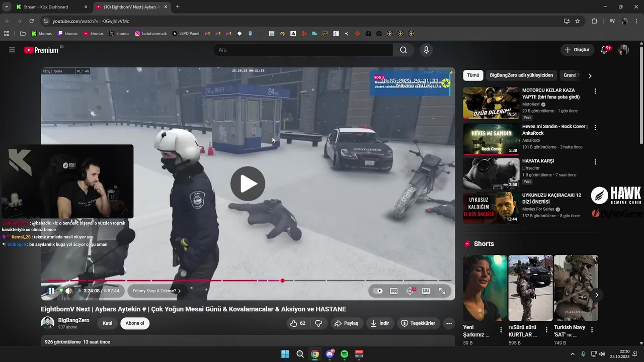Toggle autoplay switch in player
This screenshot has height=362, width=644.
click(378, 291)
